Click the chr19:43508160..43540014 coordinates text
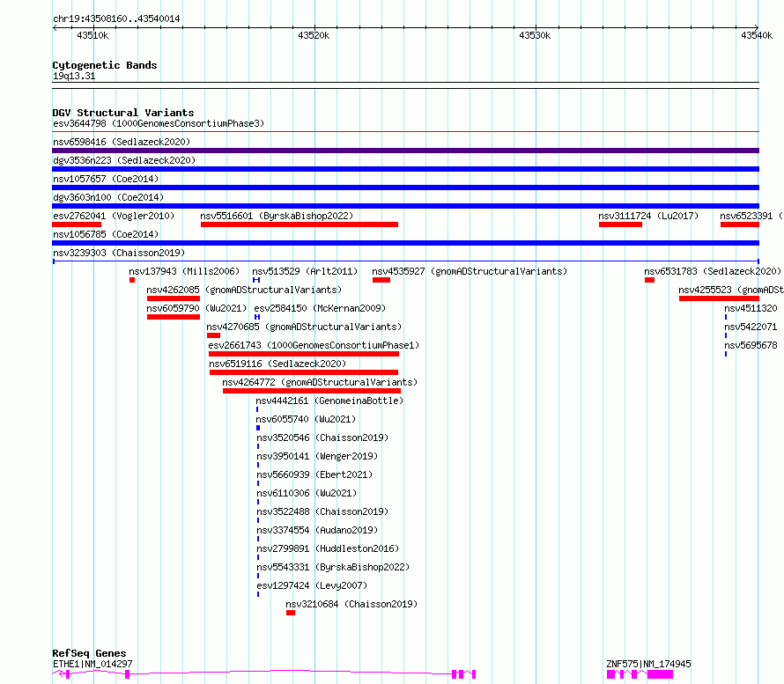The height and width of the screenshot is (684, 784). [116, 19]
